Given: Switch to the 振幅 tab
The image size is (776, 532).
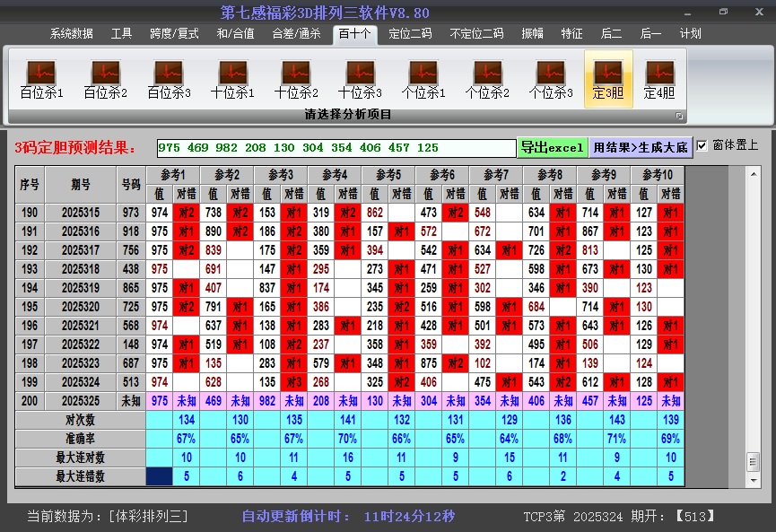Looking at the screenshot, I should [x=532, y=34].
